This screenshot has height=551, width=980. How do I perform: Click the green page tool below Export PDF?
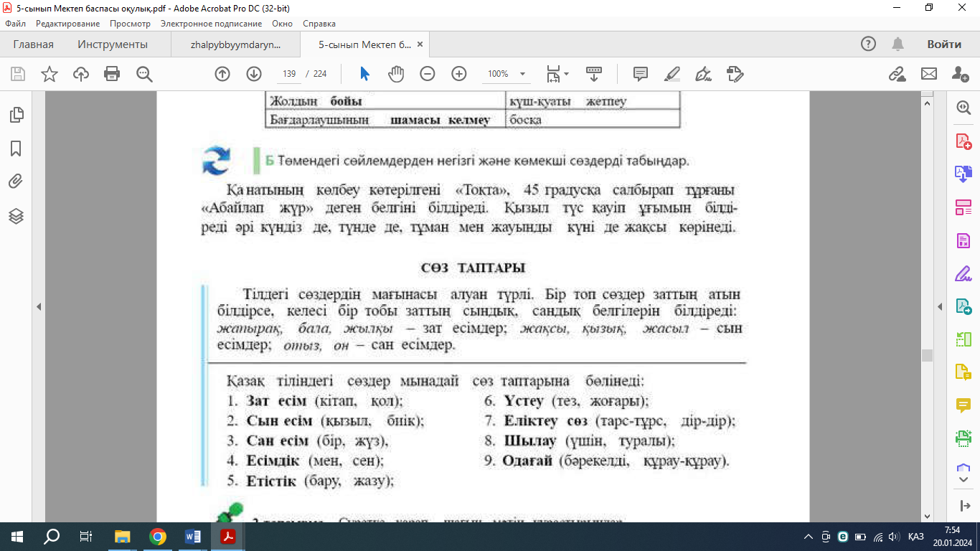click(963, 339)
